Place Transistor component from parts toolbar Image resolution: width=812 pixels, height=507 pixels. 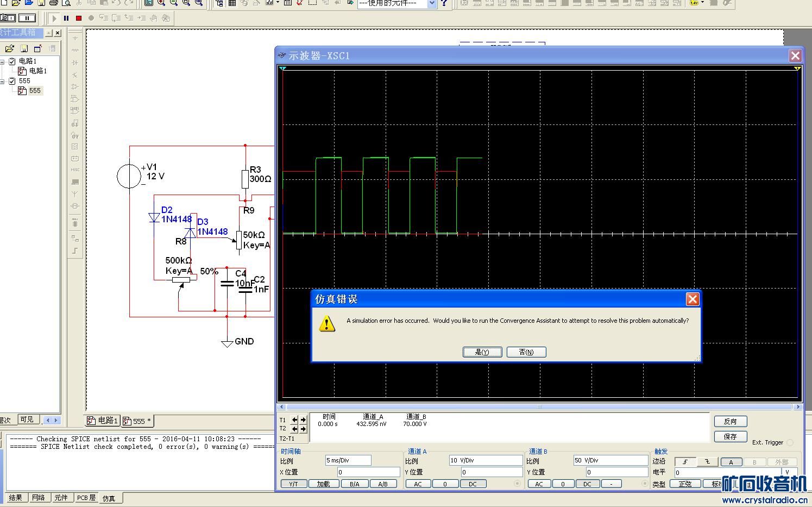(75, 74)
